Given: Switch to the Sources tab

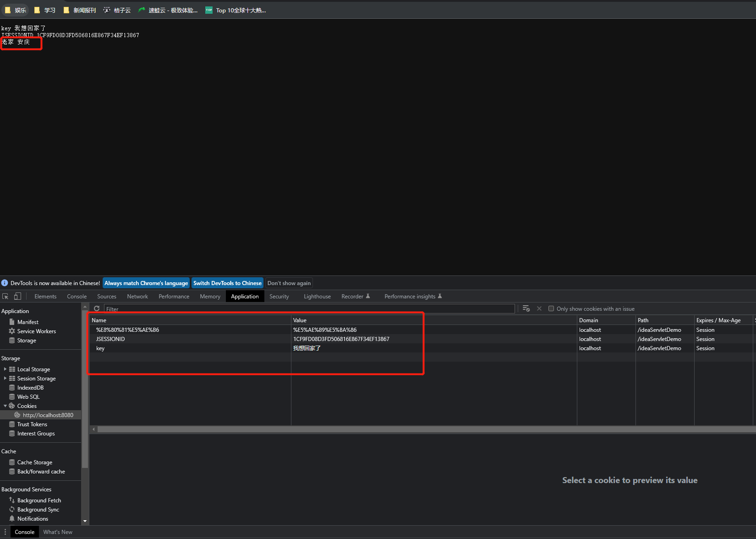Looking at the screenshot, I should pos(107,297).
